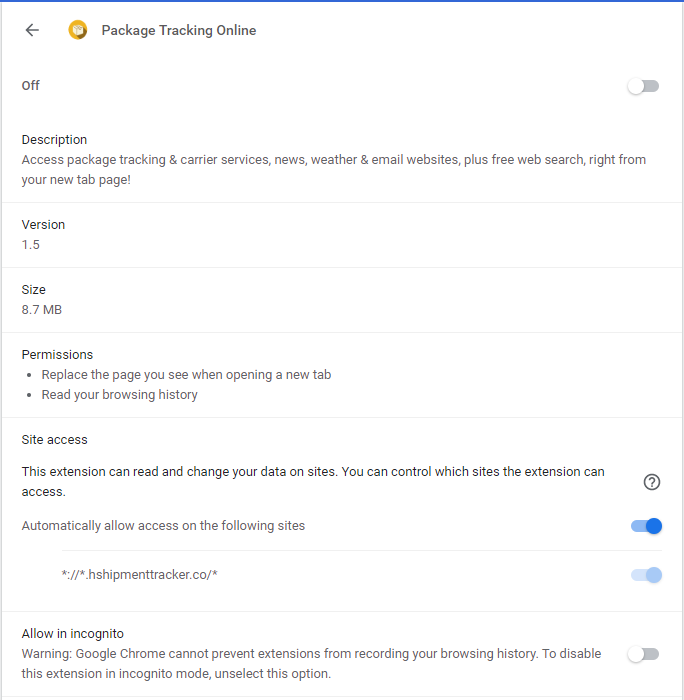Click the Read your browsing history permission
Screen dimensions: 684x700
pyautogui.click(x=120, y=395)
